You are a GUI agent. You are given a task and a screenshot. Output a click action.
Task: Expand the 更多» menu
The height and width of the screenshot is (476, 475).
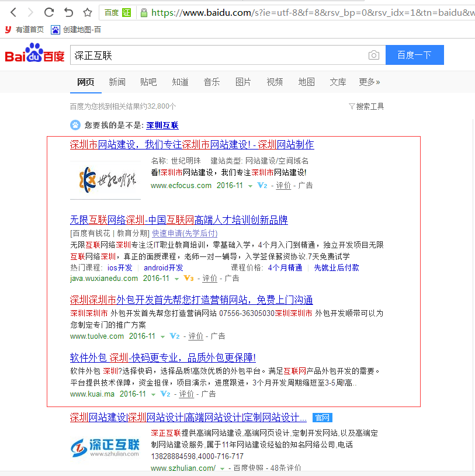[x=369, y=82]
